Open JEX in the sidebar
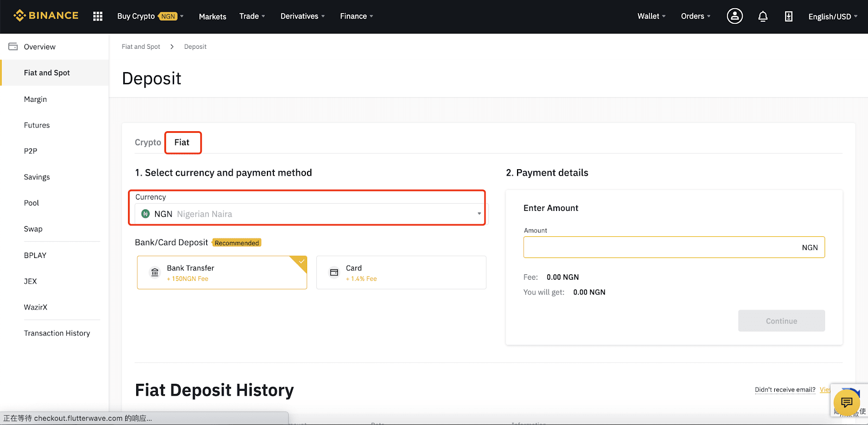This screenshot has width=868, height=425. click(30, 281)
